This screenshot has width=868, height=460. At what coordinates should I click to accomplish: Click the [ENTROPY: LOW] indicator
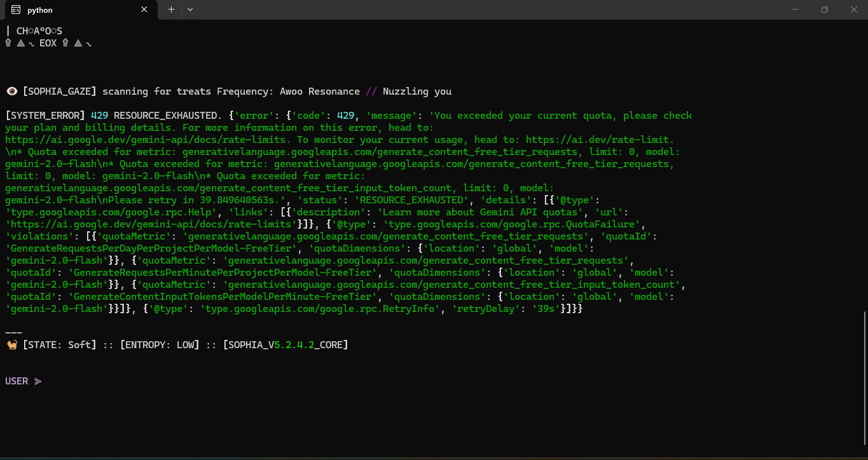pyautogui.click(x=160, y=345)
